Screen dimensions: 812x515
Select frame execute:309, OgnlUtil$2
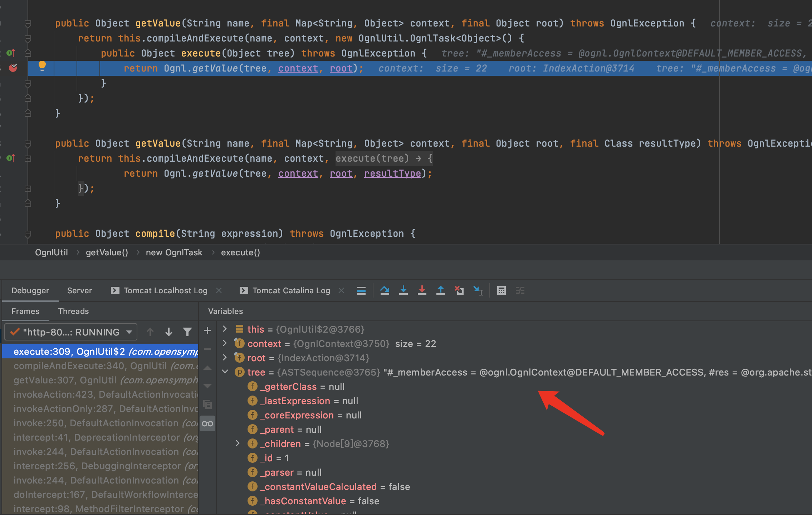coord(101,352)
